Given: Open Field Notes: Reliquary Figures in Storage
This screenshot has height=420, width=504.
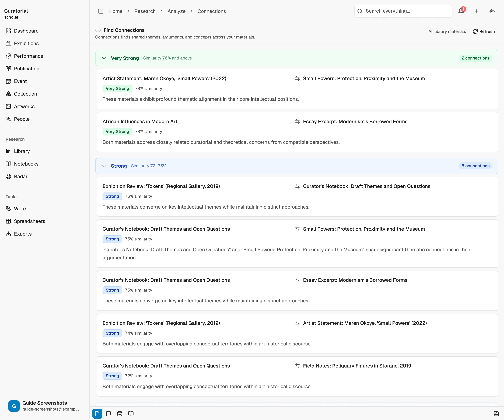Looking at the screenshot, I should click(357, 366).
